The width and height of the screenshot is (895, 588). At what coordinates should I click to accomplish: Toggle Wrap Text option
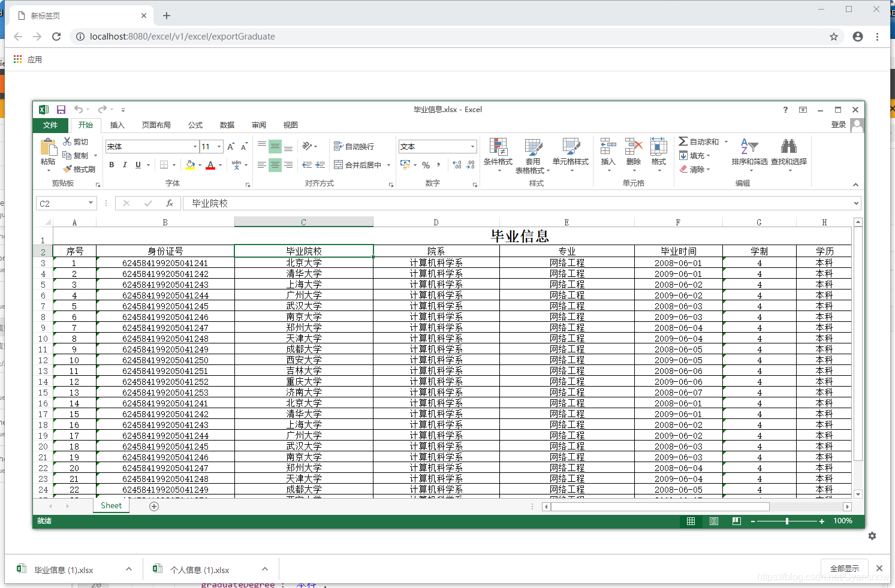tap(354, 146)
